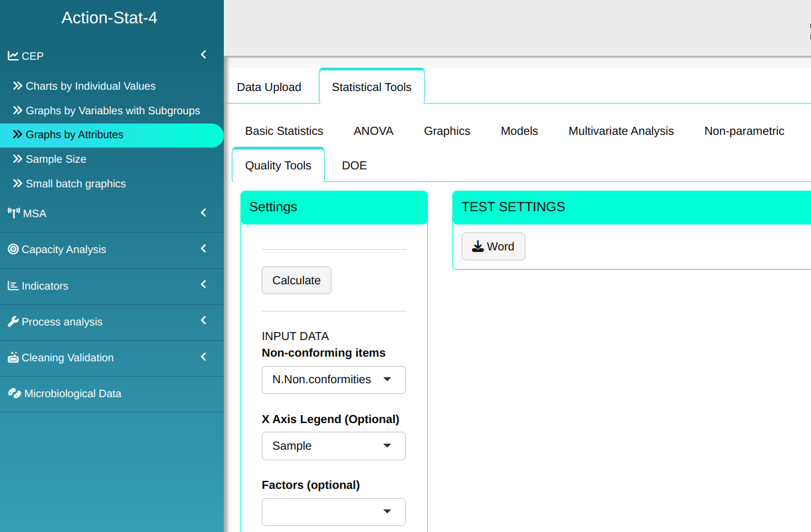Click the Cleaning Validation icon

click(13, 357)
